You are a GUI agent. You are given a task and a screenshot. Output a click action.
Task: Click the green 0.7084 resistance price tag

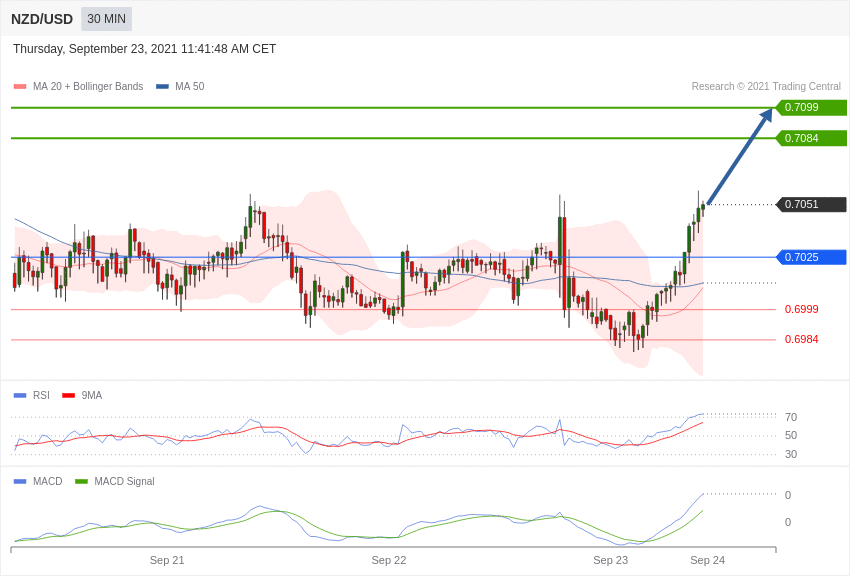coord(812,138)
